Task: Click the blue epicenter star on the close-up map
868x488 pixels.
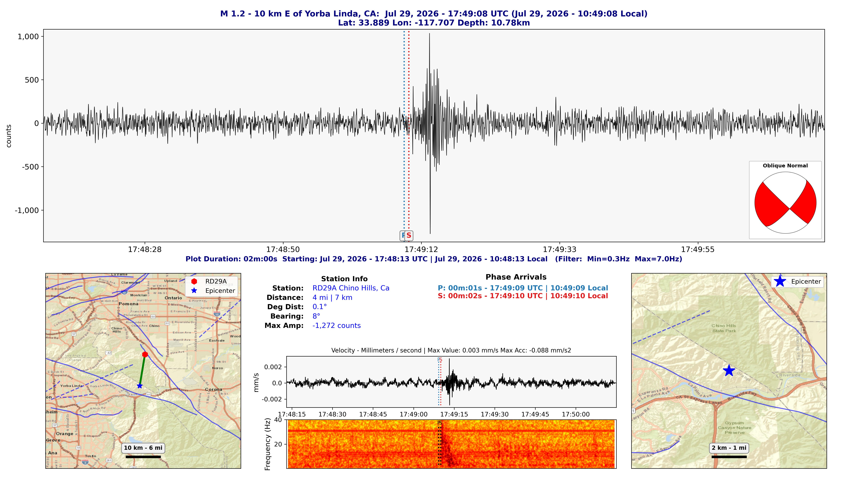Action: coord(729,371)
